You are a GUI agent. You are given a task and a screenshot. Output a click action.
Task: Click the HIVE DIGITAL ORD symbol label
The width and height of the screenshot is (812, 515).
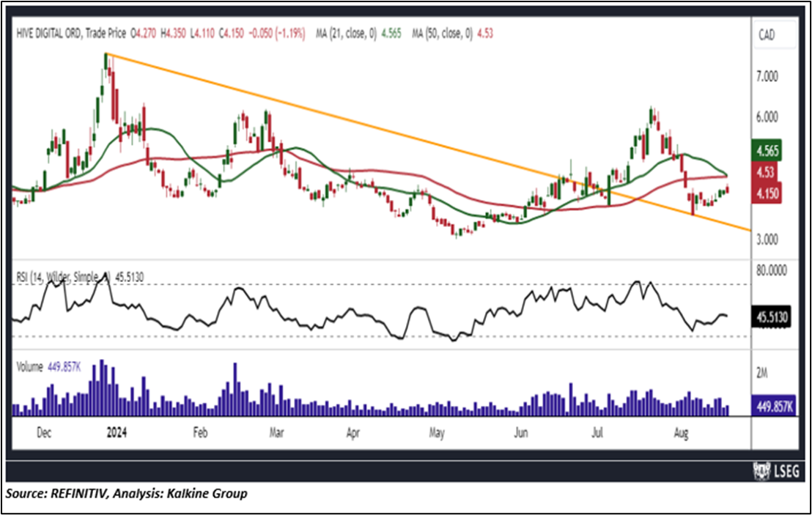point(48,34)
